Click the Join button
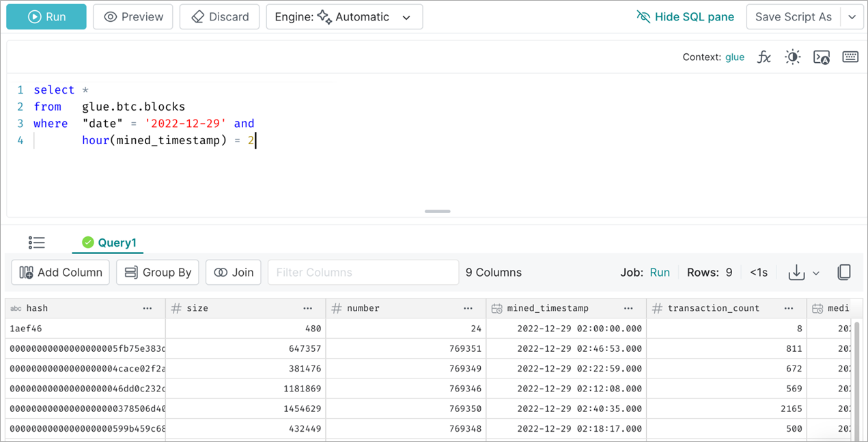This screenshot has width=868, height=442. (234, 272)
